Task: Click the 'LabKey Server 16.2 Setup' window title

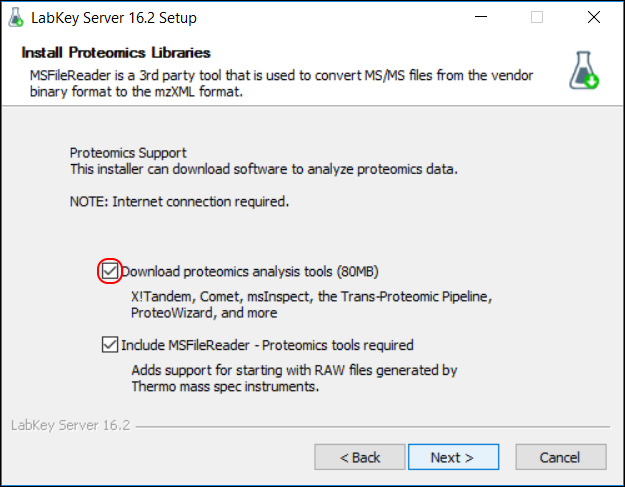Action: point(114,18)
